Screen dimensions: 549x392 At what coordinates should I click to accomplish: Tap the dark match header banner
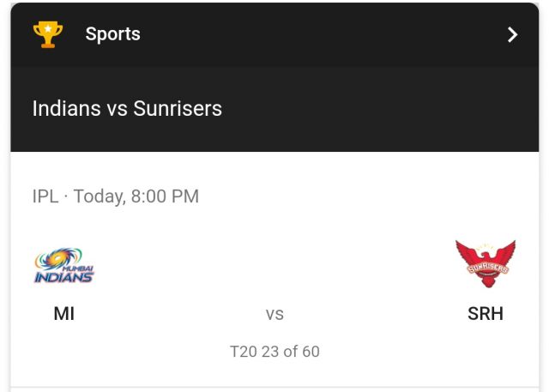click(274, 109)
